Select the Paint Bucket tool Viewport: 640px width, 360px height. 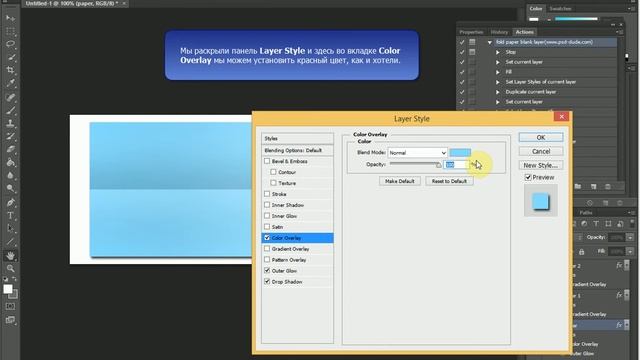(x=10, y=162)
